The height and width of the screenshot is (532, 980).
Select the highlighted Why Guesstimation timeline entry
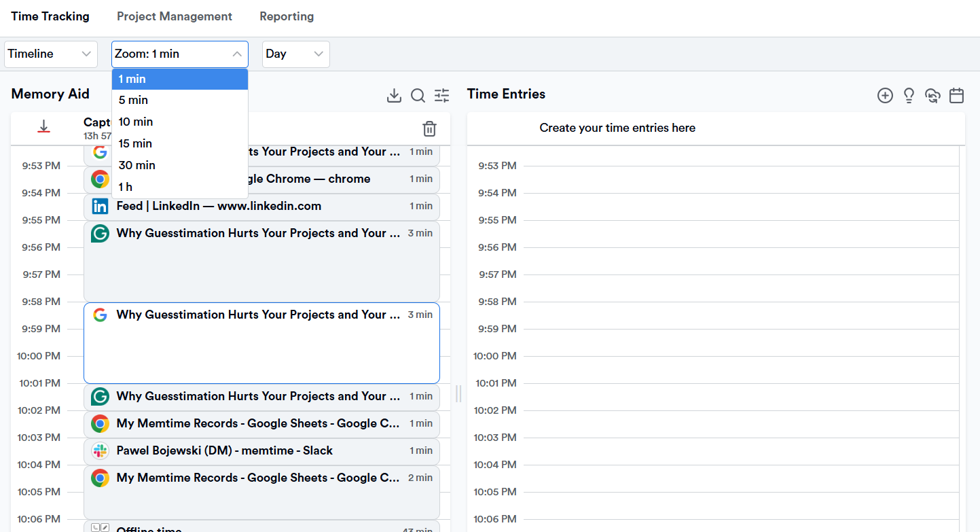261,342
